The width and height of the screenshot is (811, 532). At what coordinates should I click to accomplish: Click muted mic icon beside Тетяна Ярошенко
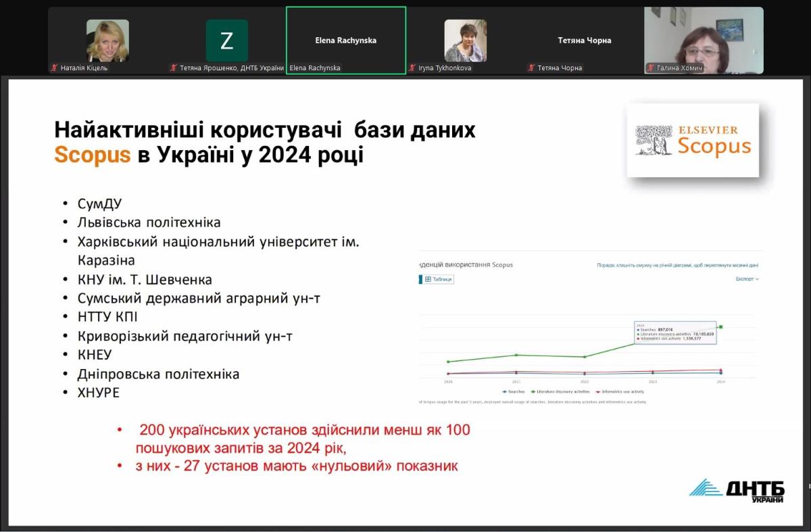[x=174, y=68]
